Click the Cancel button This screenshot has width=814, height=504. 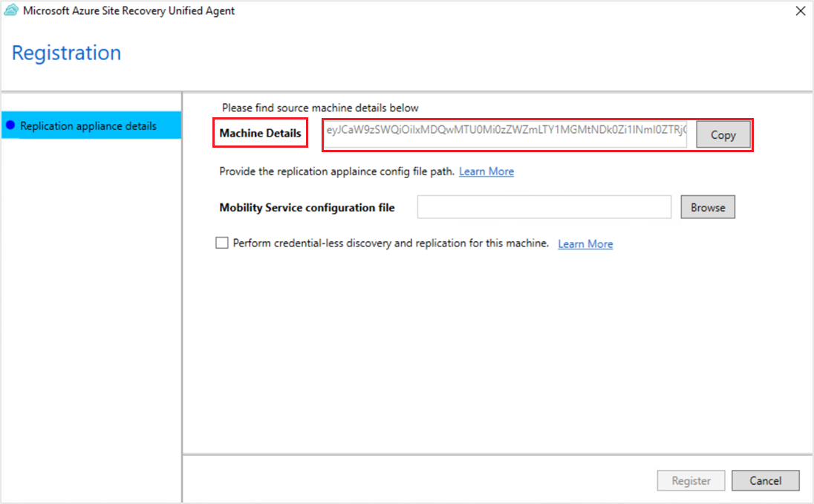(766, 480)
